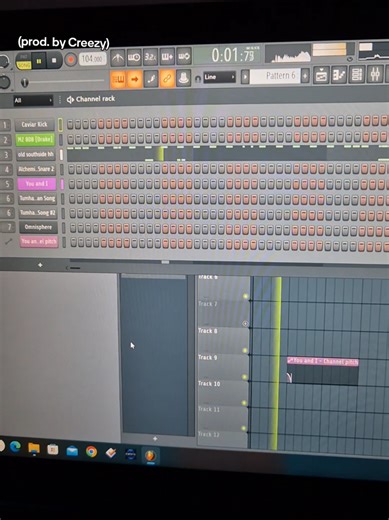Open the Caviar Kick channel
Screen dimensions: 389x520
pos(34,125)
